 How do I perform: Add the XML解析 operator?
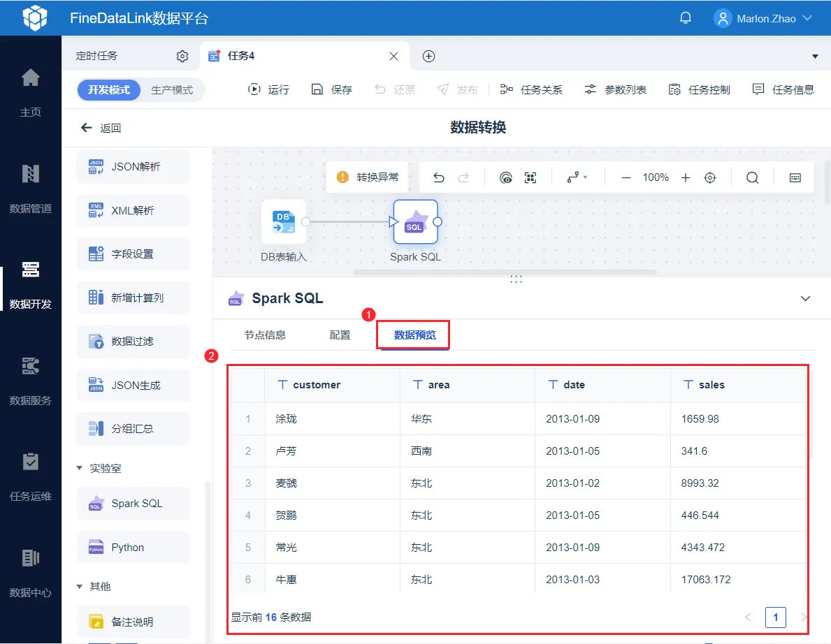pyautogui.click(x=133, y=210)
